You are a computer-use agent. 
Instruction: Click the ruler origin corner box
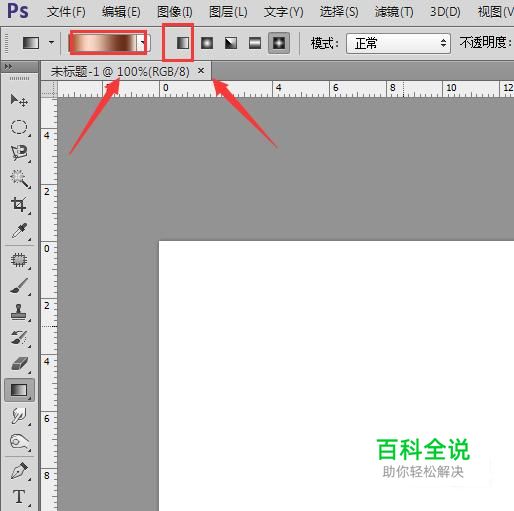click(x=49, y=88)
